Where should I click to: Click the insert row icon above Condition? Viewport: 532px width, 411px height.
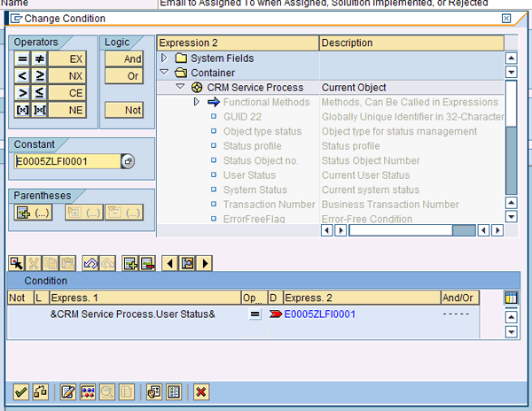point(130,263)
